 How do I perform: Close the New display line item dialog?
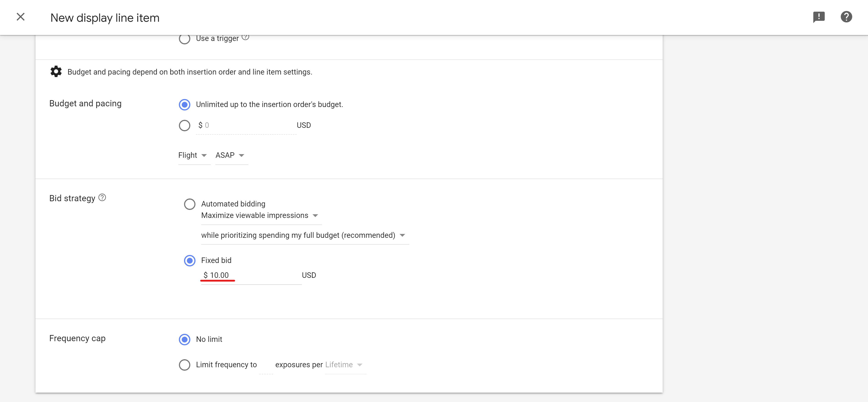tap(21, 17)
